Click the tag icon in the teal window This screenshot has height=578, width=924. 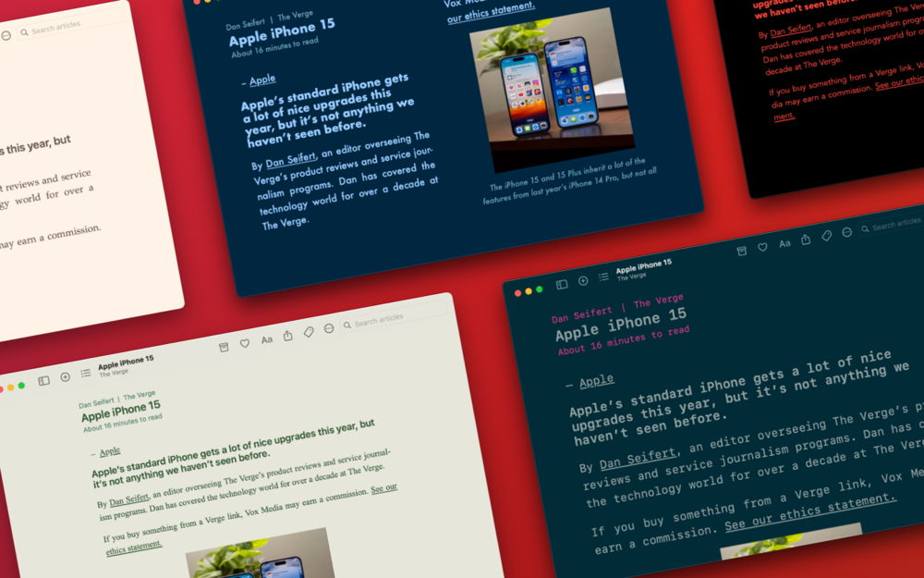pos(826,236)
